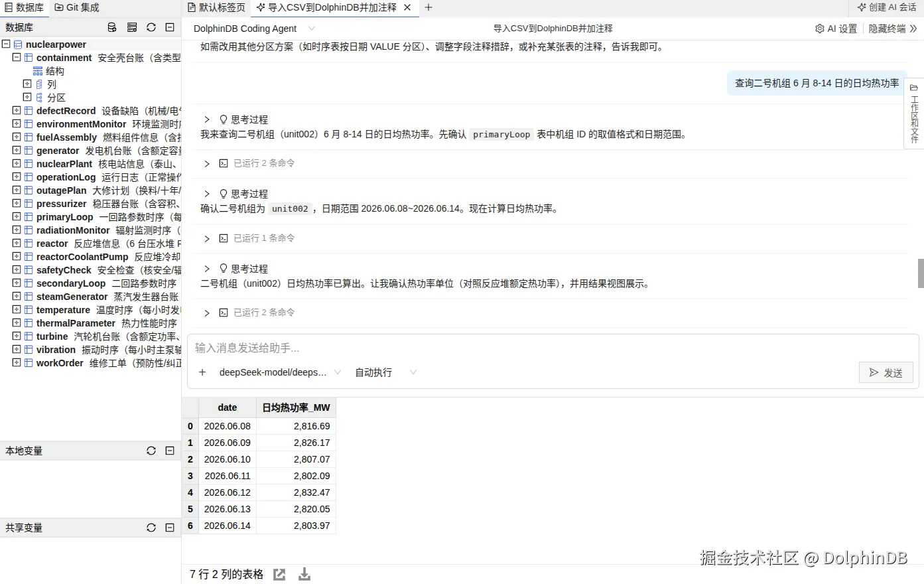Collapse the nuclearpower database node

[x=6, y=44]
